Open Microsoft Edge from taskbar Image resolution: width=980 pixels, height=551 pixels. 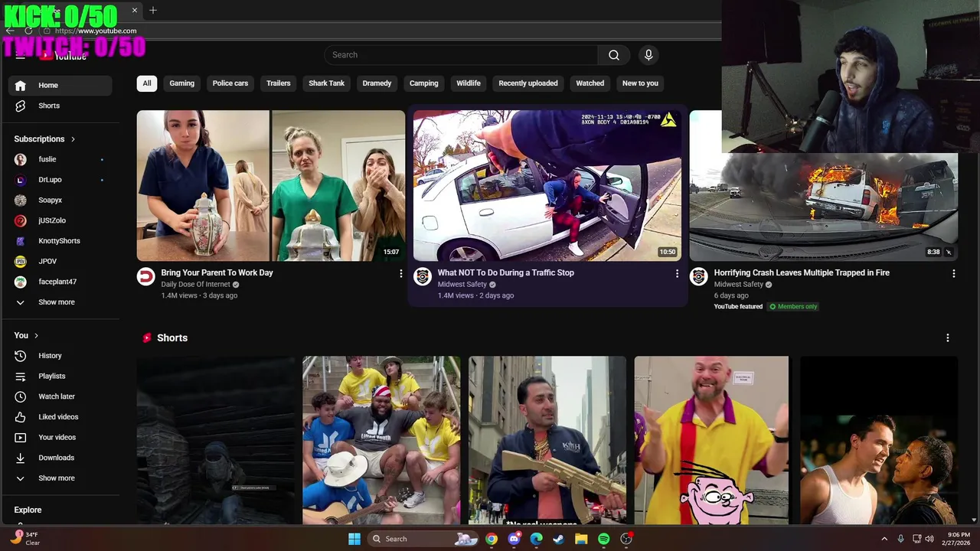[537, 539]
